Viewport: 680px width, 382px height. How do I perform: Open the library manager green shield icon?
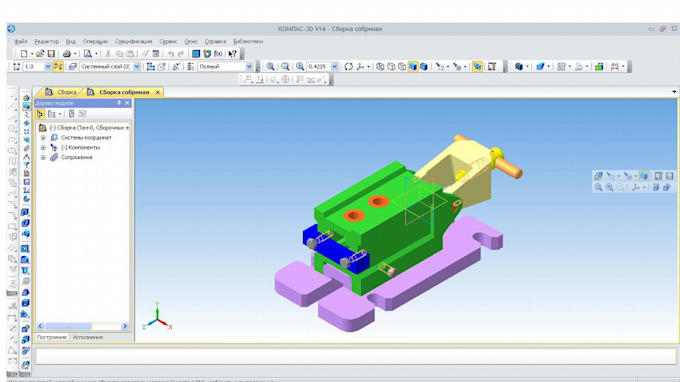207,54
